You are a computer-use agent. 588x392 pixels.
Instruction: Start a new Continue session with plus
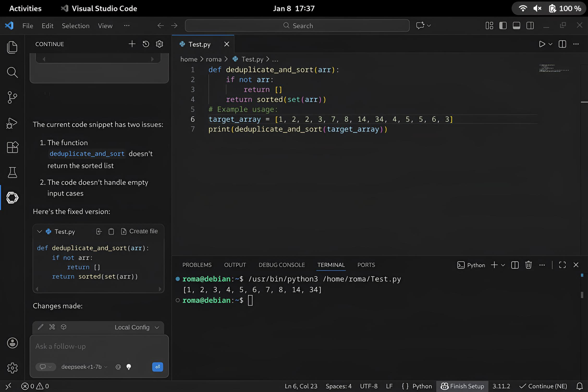pyautogui.click(x=132, y=44)
